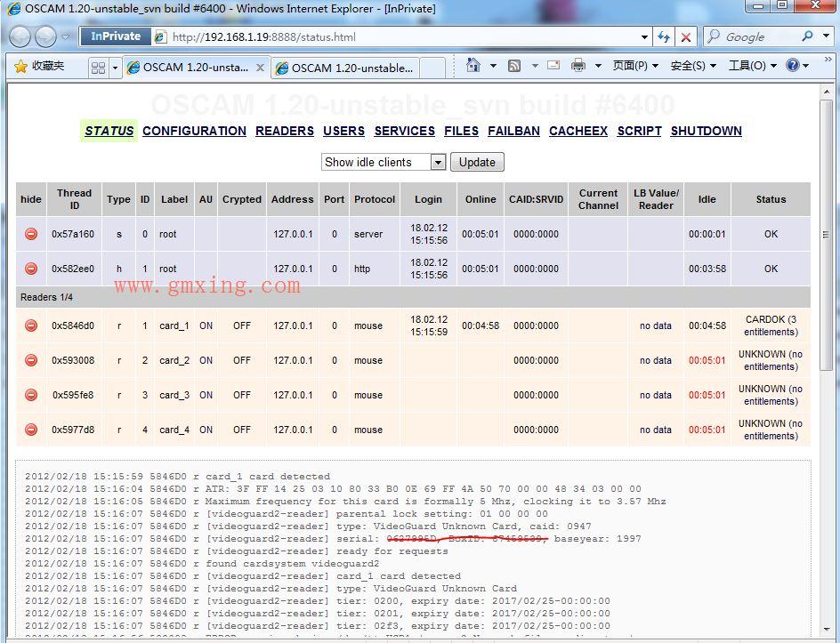
Task: Open the CACHEEX page
Action: tap(578, 131)
